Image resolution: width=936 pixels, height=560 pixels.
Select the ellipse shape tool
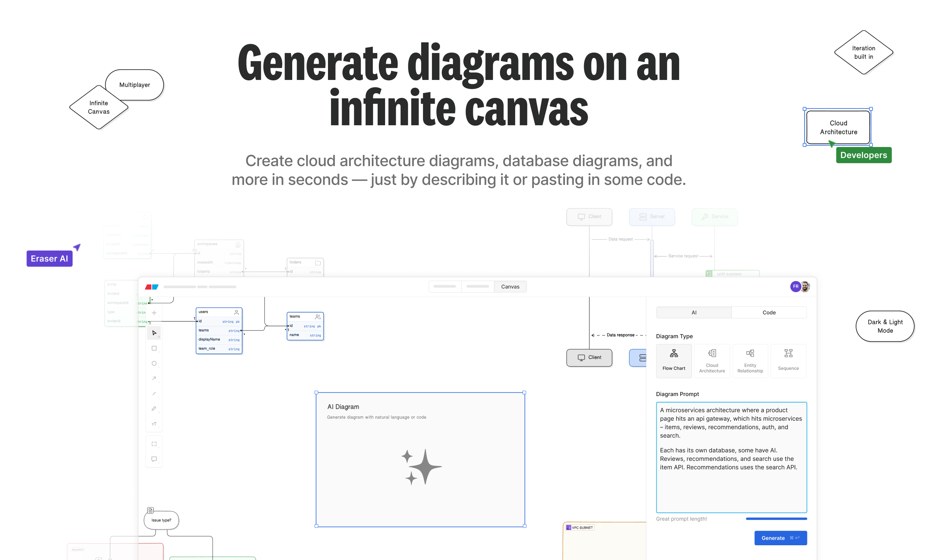click(154, 363)
